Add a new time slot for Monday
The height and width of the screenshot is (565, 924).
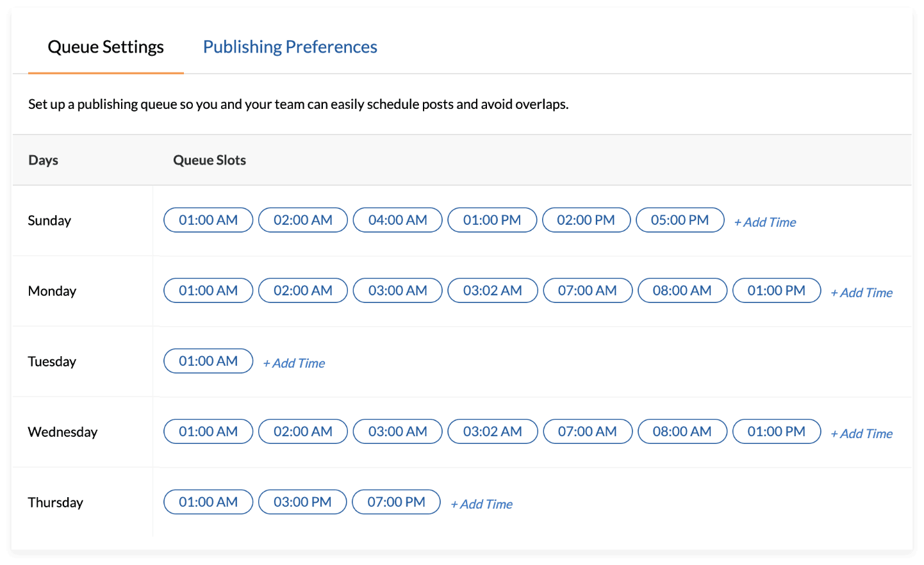tap(862, 293)
